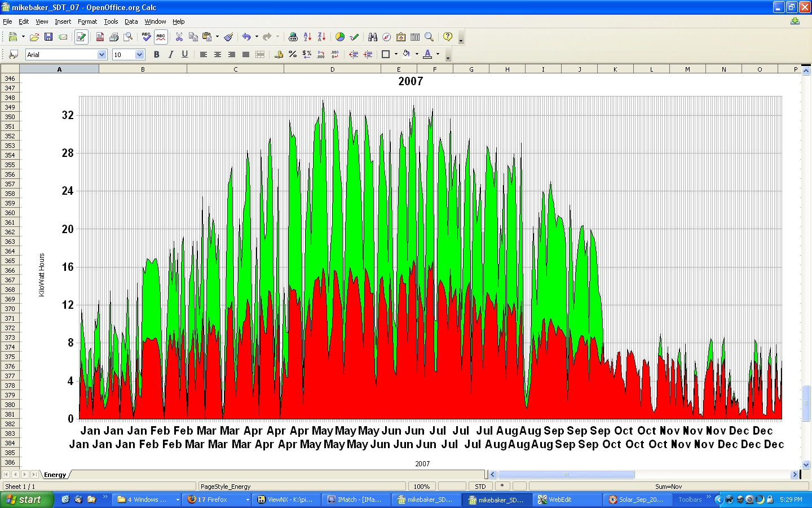Toggle Bold formatting

point(157,55)
